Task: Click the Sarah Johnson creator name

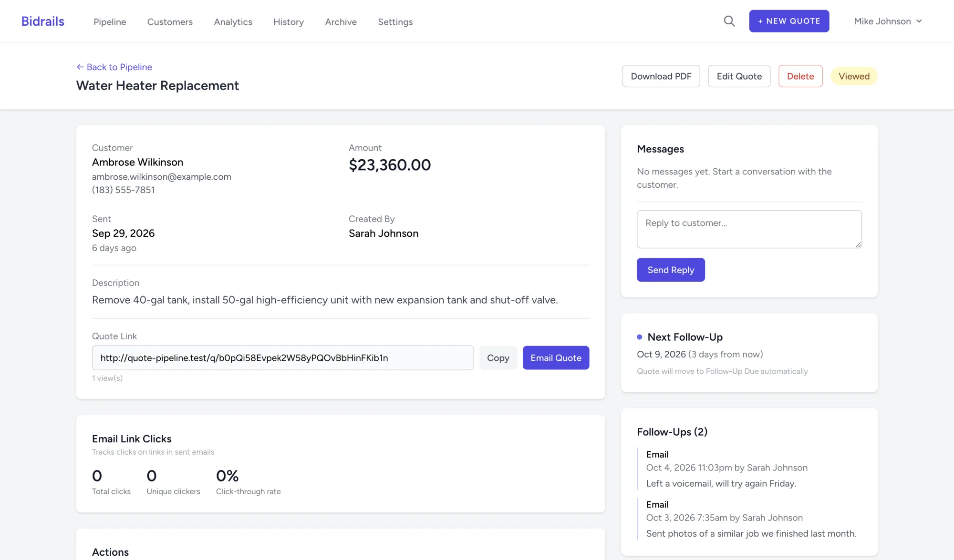Action: [384, 234]
